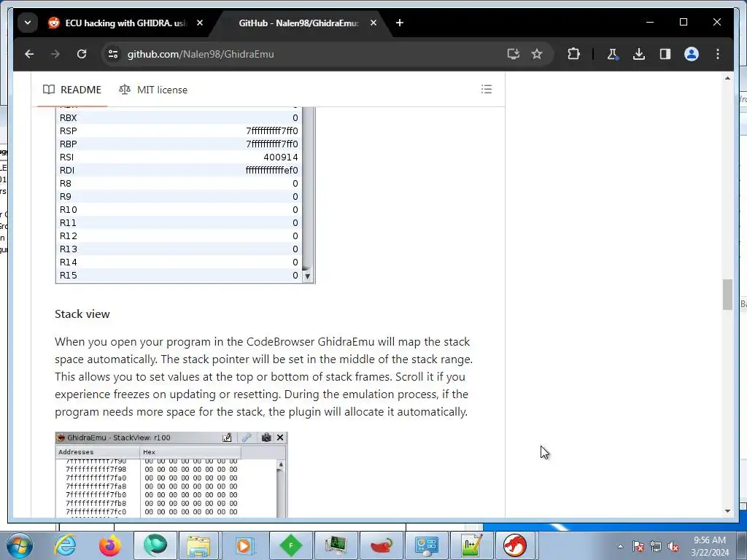Image resolution: width=747 pixels, height=560 pixels.
Task: Open the control panel taskbar icon
Action: coord(426,545)
